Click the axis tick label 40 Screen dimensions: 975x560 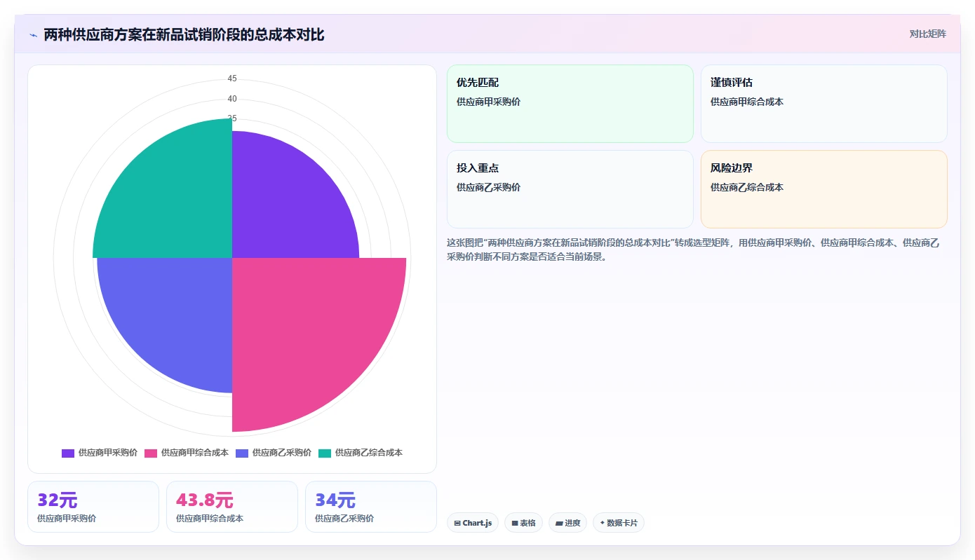tap(232, 99)
